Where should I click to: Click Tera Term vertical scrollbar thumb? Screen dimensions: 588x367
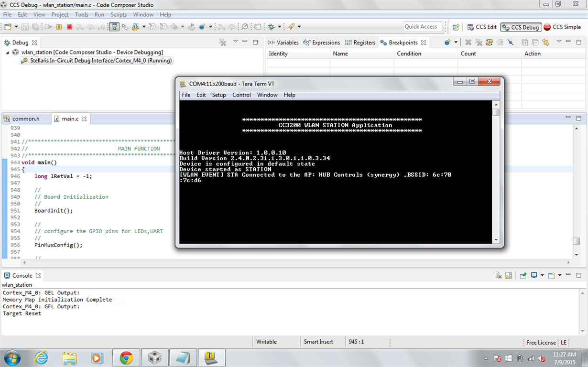496,112
